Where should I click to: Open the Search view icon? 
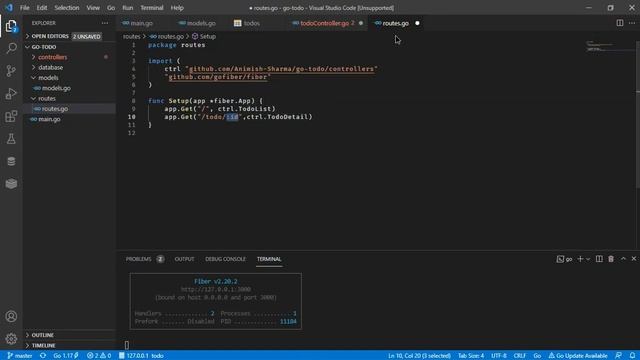point(11,48)
